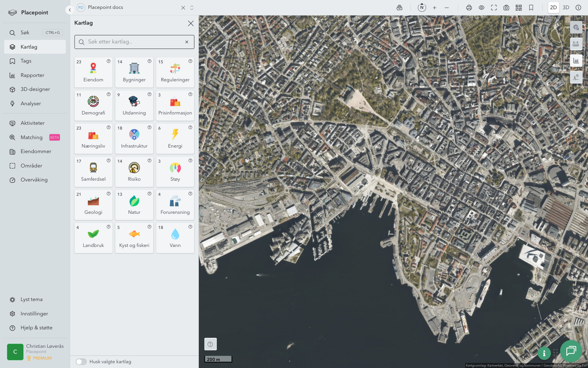Reset map orientation with north compass
588x368 pixels.
[x=422, y=7]
